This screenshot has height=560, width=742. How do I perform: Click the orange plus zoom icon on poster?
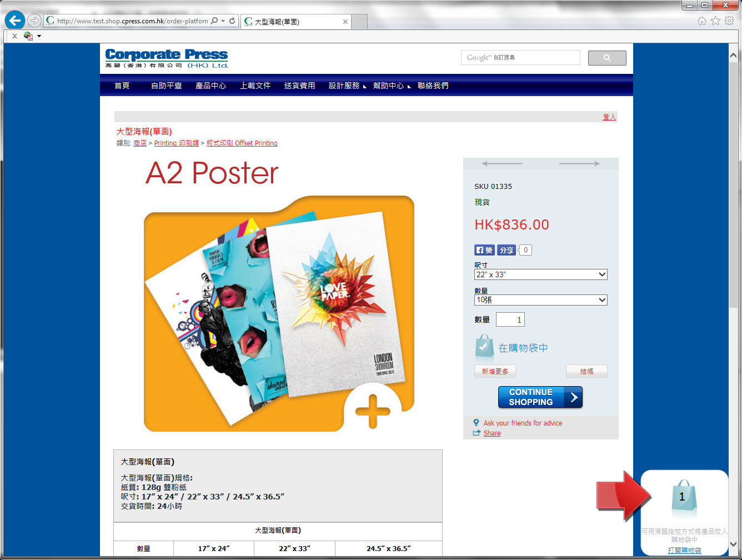[x=373, y=411]
